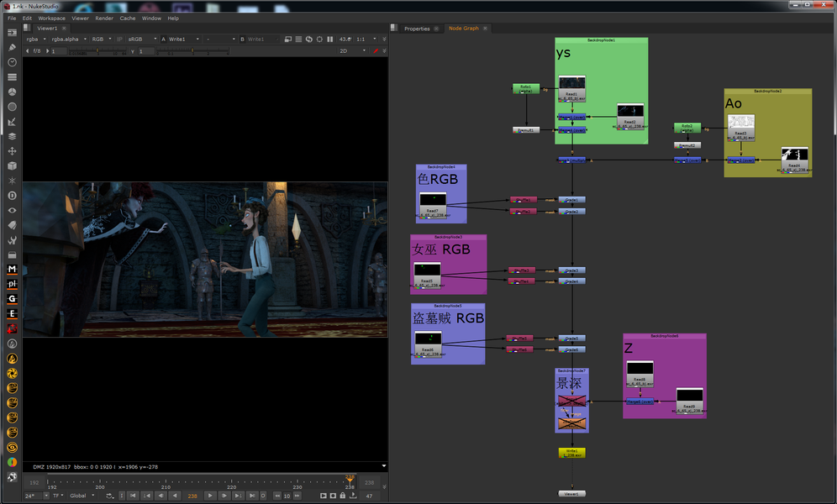Open the MetaData nodes tag icon

[x=12, y=225]
